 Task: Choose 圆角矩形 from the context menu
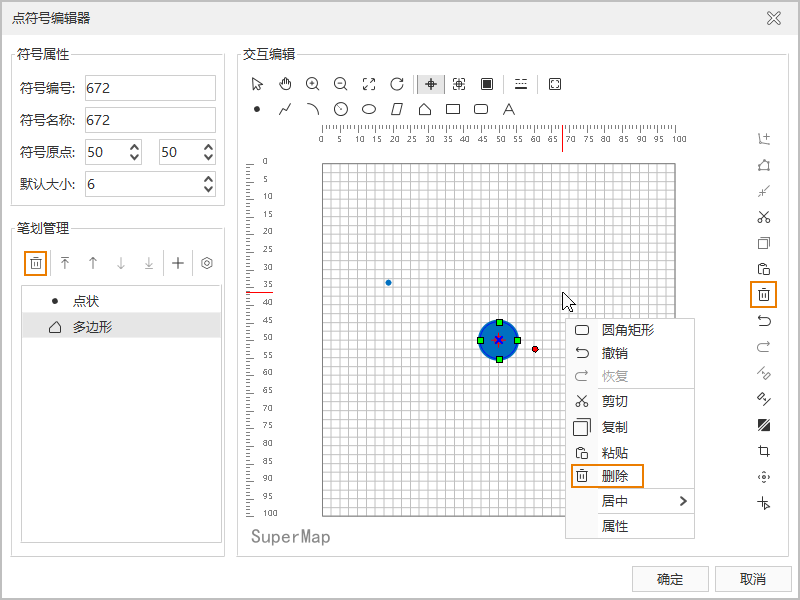630,330
